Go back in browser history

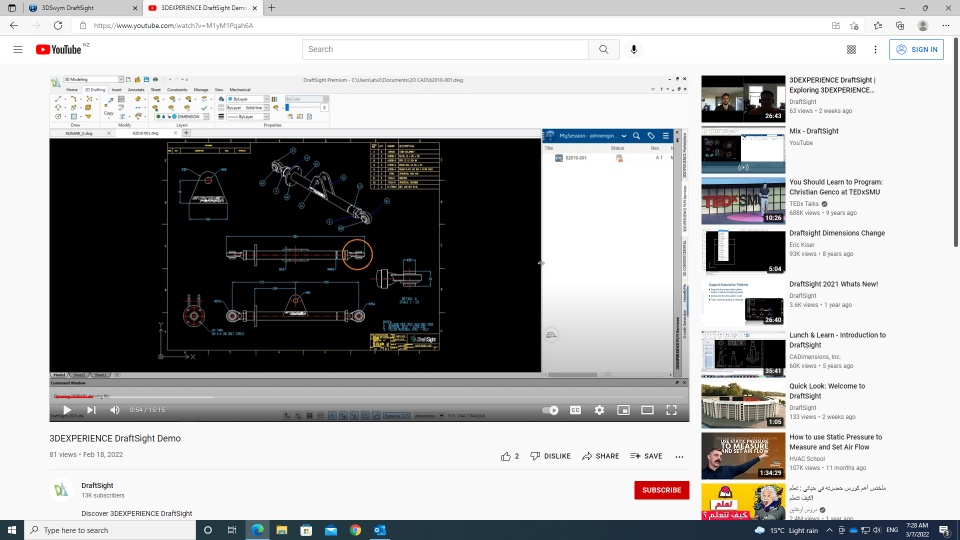pos(14,25)
